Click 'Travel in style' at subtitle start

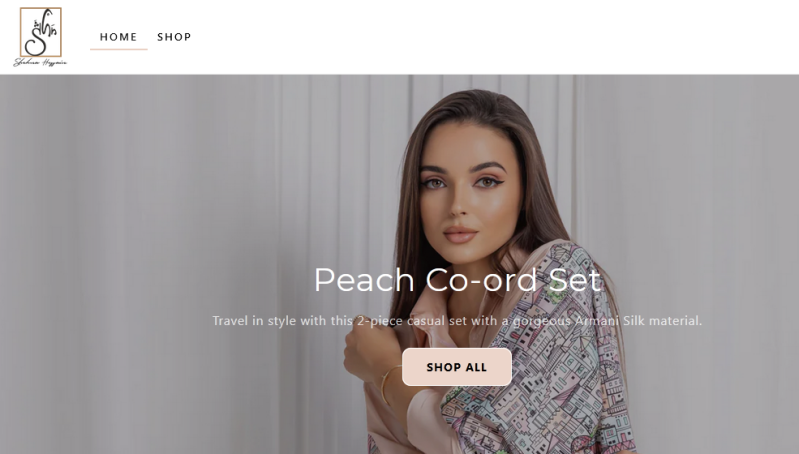254,321
